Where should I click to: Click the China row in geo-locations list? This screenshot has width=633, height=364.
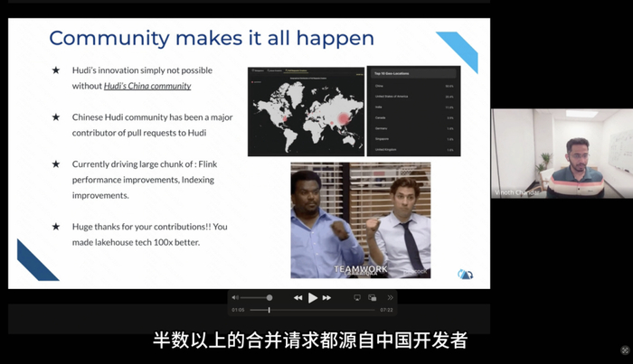(414, 86)
